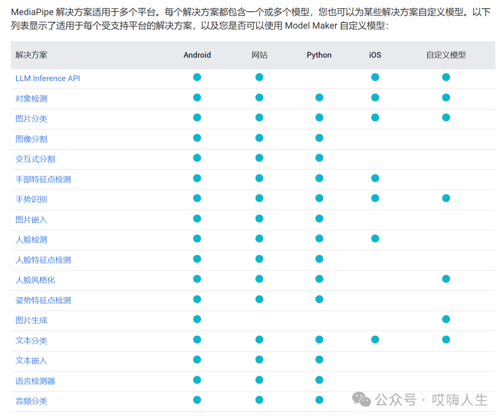The height and width of the screenshot is (420, 504).
Task: Click iOS dot in 人脸检测 row
Action: point(375,239)
